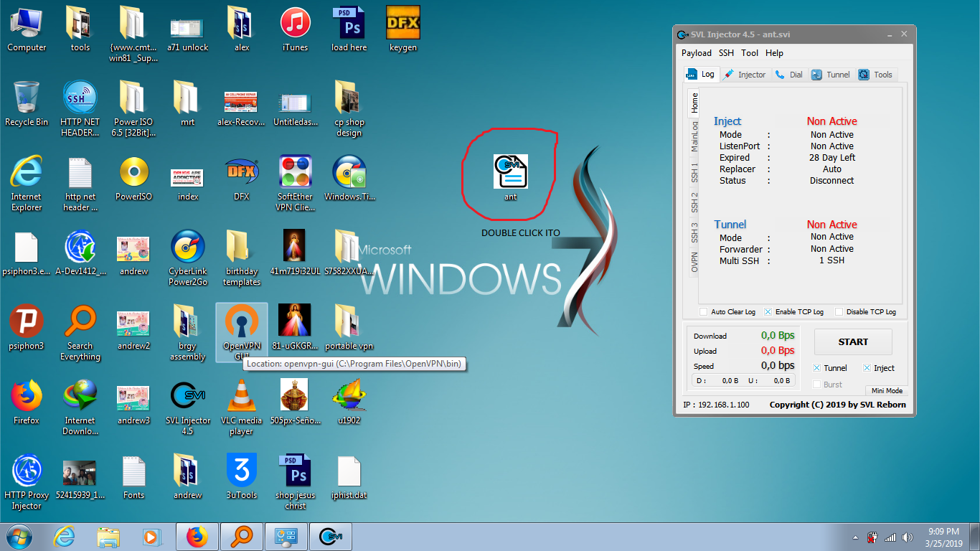Switch to the Tunnel tab
The image size is (980, 551).
831,75
